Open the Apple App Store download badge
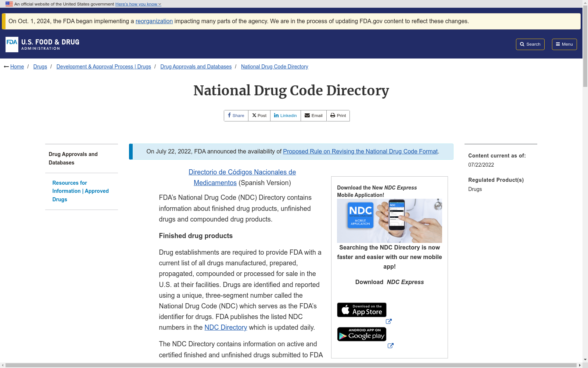The width and height of the screenshot is (588, 368). click(362, 310)
